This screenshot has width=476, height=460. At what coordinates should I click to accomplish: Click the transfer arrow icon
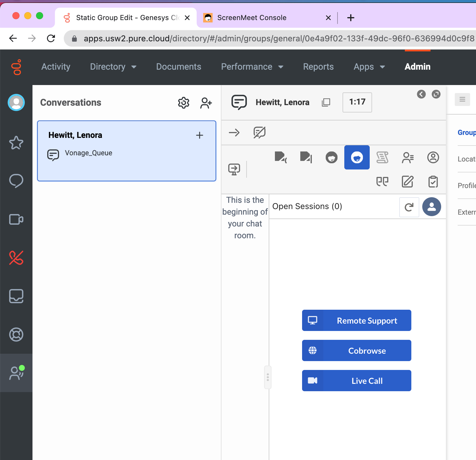(x=234, y=133)
